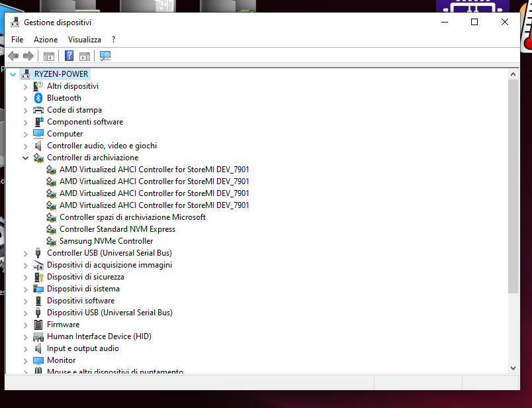Image resolution: width=532 pixels, height=408 pixels.
Task: Select Controller spazi di archiviazione Microsoft
Action: (132, 217)
